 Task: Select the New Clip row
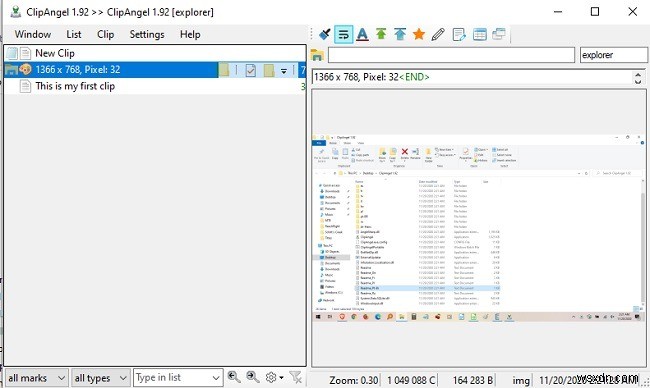tap(155, 53)
